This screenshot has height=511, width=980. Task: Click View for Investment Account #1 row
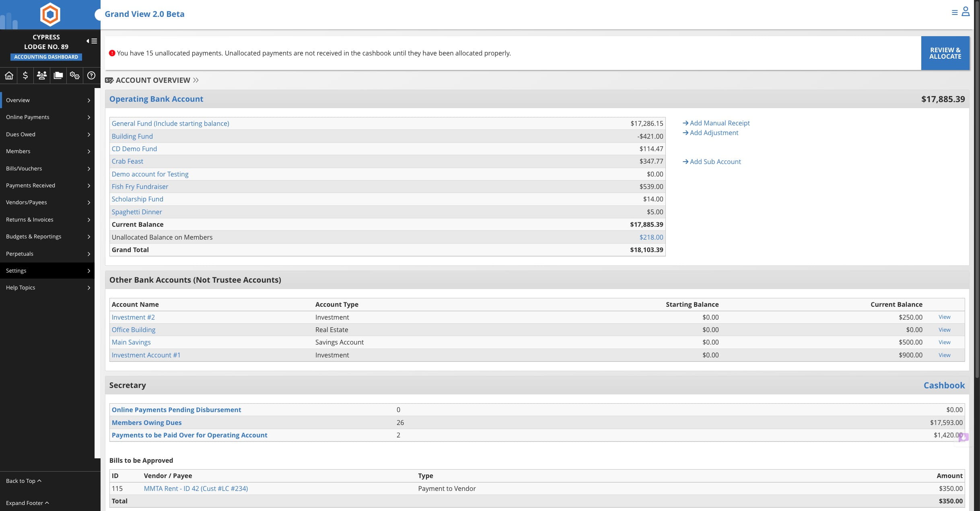click(x=944, y=355)
